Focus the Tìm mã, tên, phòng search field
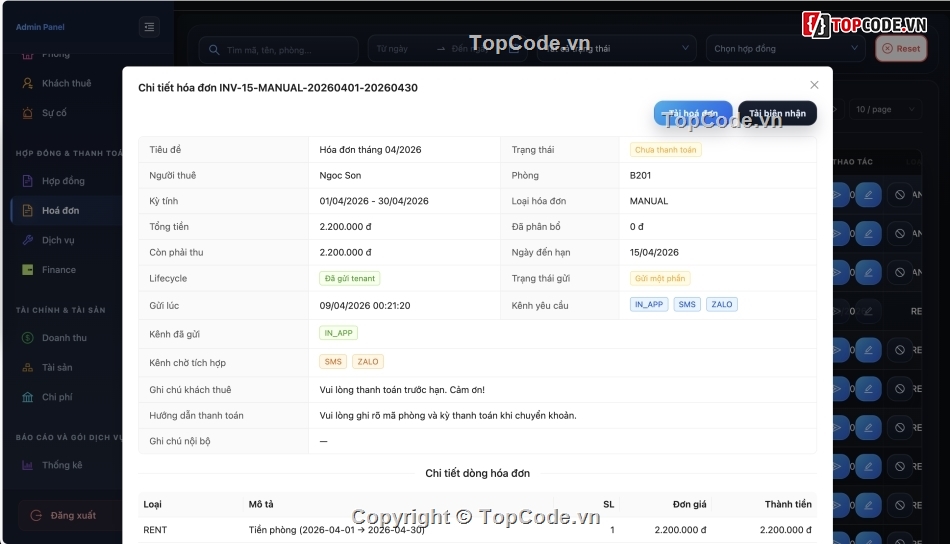The image size is (950, 544). click(x=278, y=50)
